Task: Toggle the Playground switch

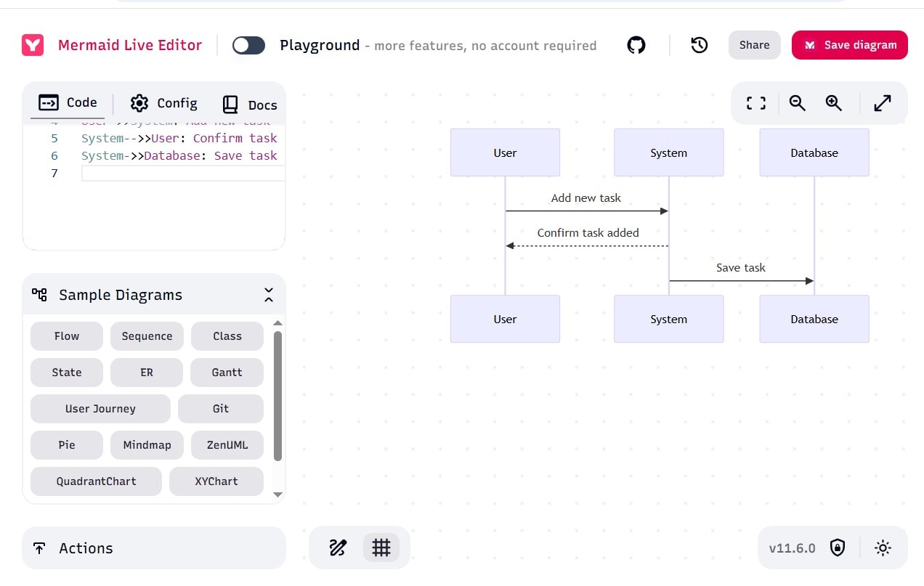Action: 248,45
